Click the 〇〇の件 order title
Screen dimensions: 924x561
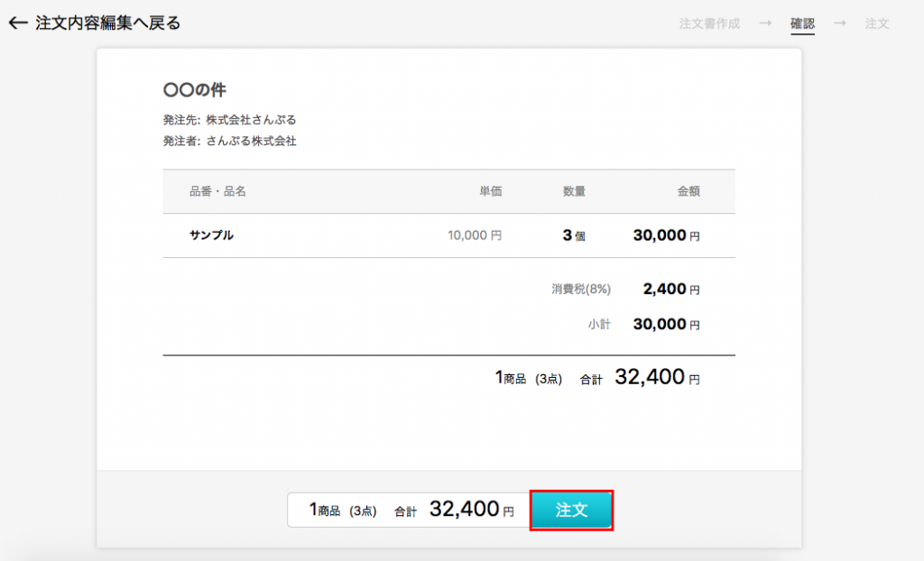click(194, 90)
